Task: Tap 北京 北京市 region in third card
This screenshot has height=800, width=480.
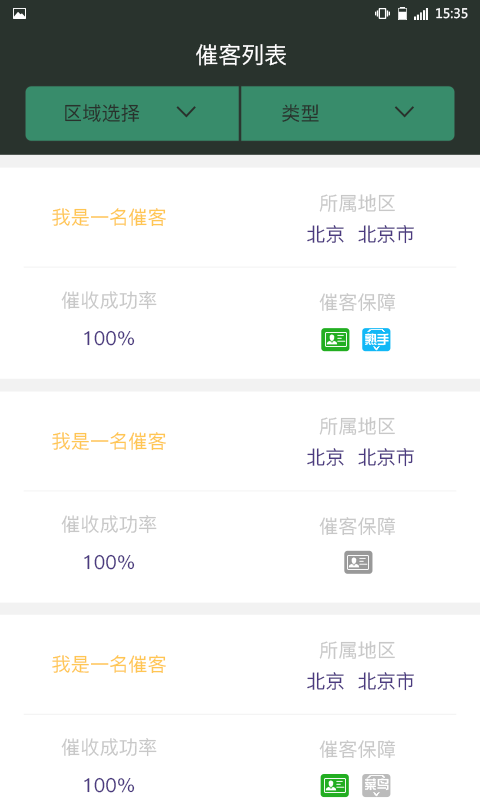Action: pos(360,681)
